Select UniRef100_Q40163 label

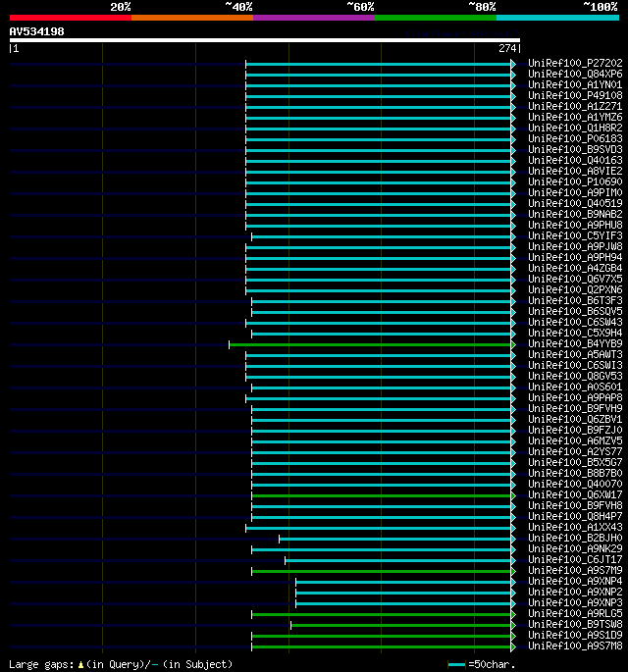coord(575,160)
